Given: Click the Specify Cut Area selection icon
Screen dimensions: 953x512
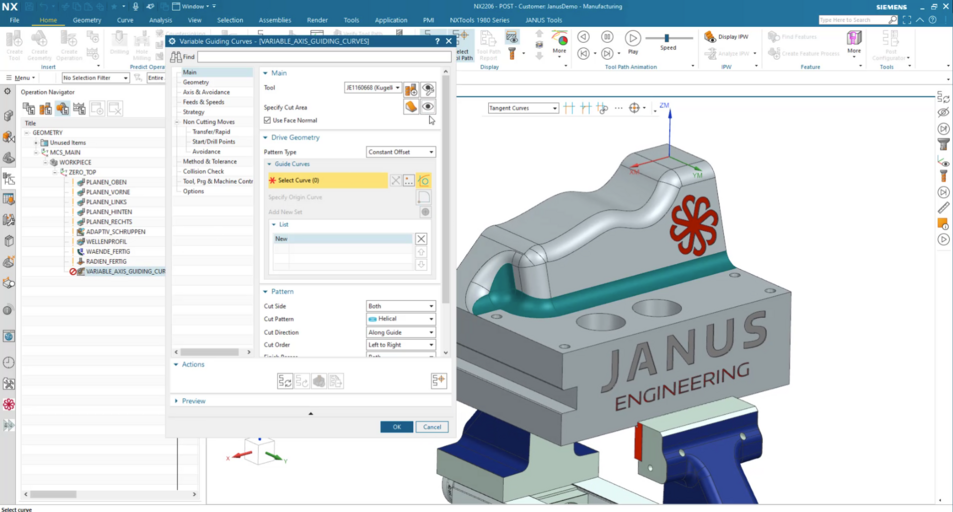Looking at the screenshot, I should (x=411, y=107).
